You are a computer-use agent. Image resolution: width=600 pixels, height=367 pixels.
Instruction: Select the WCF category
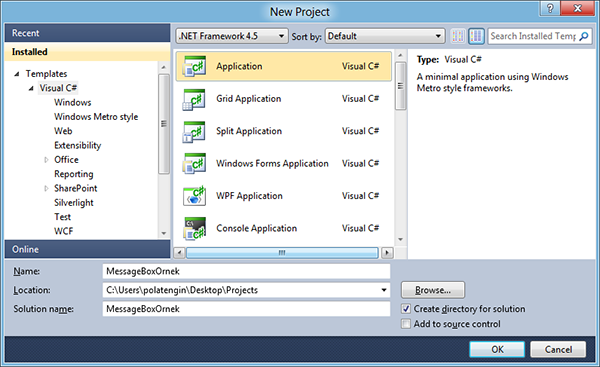[64, 231]
